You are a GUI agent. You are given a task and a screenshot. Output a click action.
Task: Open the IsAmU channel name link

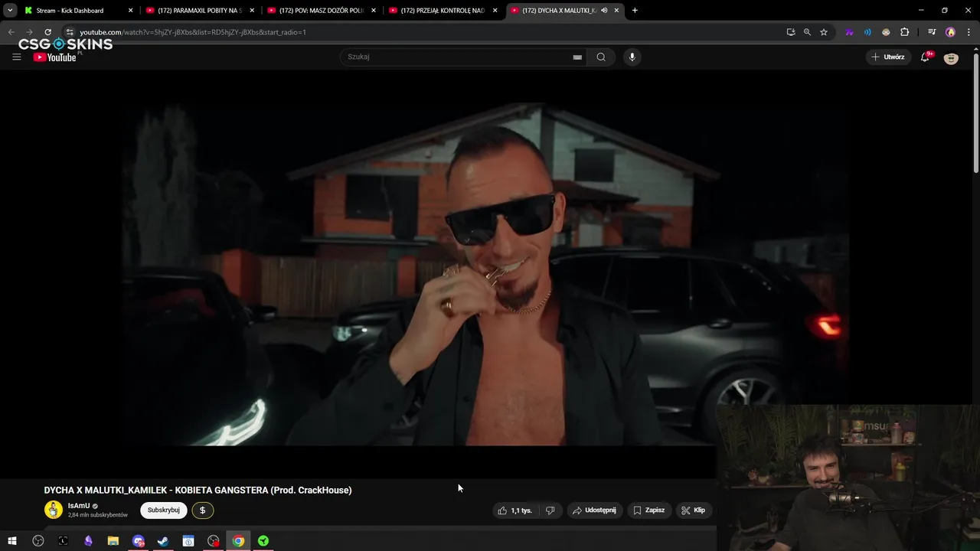(79, 506)
